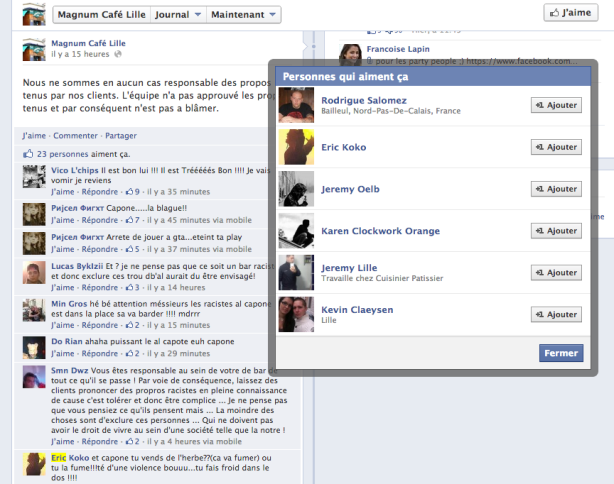Open Karen Clockwork Orange name link
Viewport: 614px width, 484px height.
coord(380,231)
